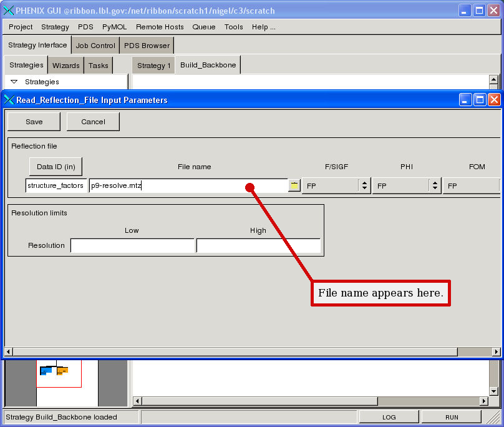The height and width of the screenshot is (427, 504).
Task: Open the FOM column dropdown
Action: click(x=472, y=185)
